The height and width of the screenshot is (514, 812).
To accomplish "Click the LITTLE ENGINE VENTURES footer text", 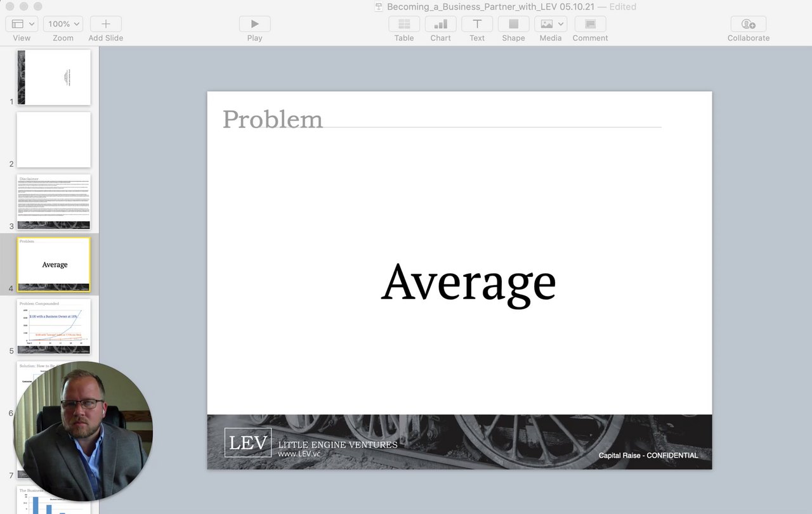I will [x=338, y=444].
